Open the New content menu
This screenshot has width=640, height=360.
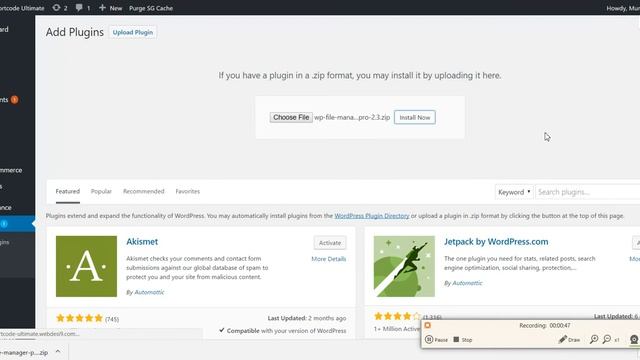[x=110, y=8]
